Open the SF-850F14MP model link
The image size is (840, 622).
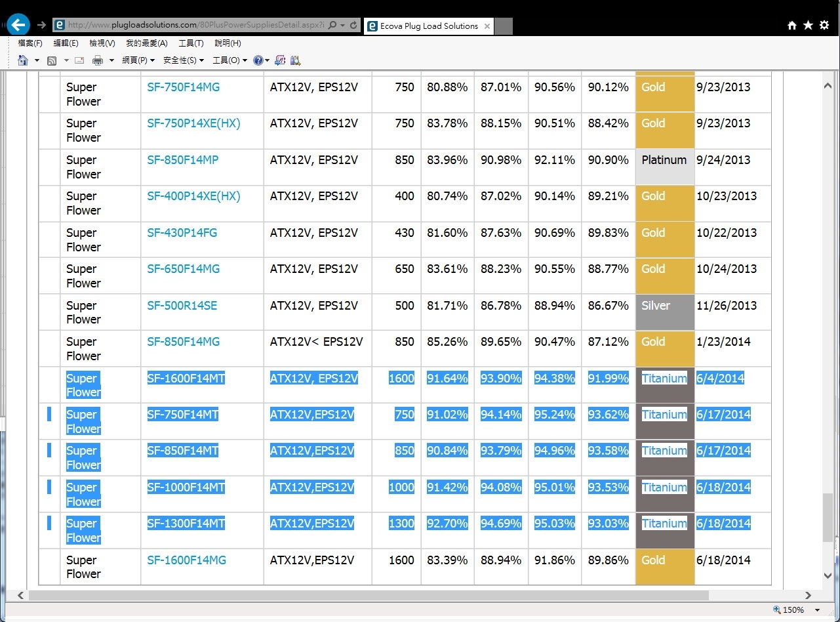183,160
